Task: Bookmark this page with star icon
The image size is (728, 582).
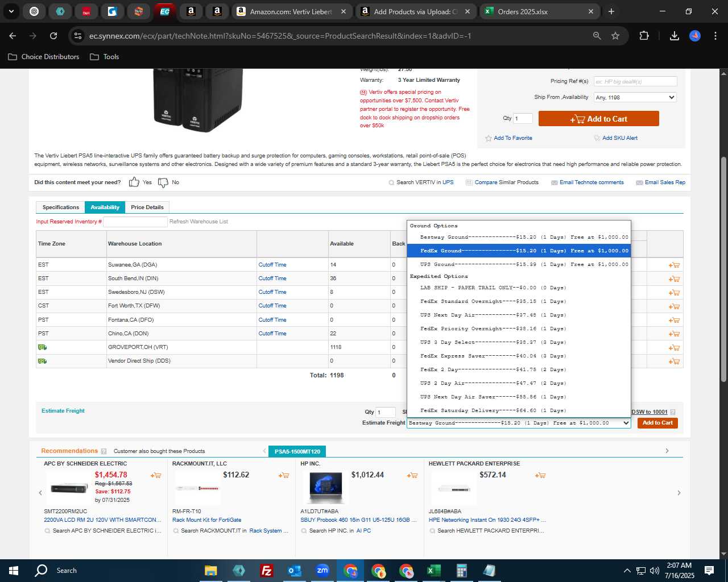Action: click(615, 36)
